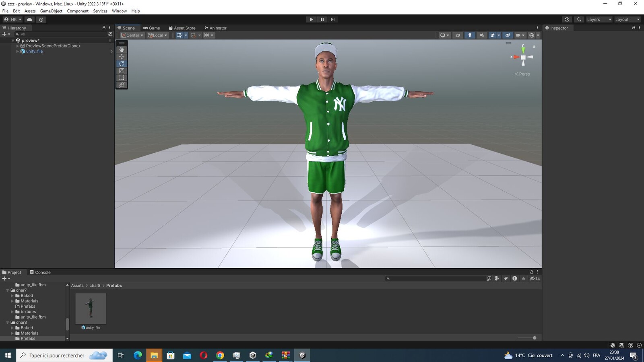Screen dimensions: 644x362
Task: Open the global Search icon
Action: point(579,19)
